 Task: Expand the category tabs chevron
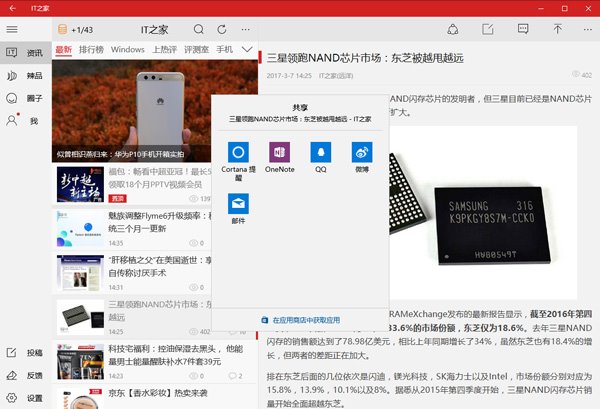pos(247,49)
